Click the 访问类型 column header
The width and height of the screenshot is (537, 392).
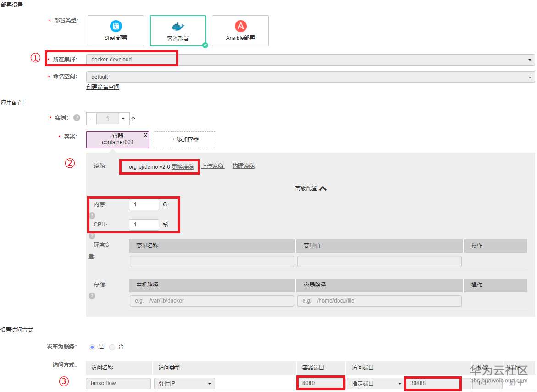click(x=224, y=368)
